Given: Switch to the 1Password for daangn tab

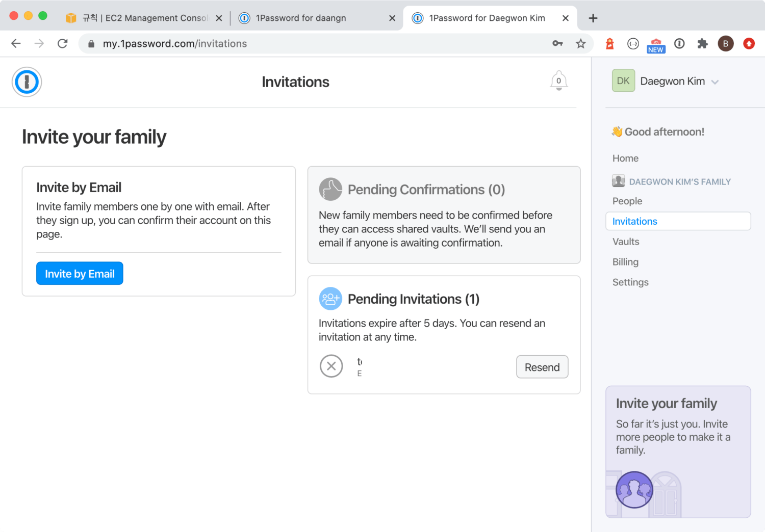Looking at the screenshot, I should coord(301,18).
